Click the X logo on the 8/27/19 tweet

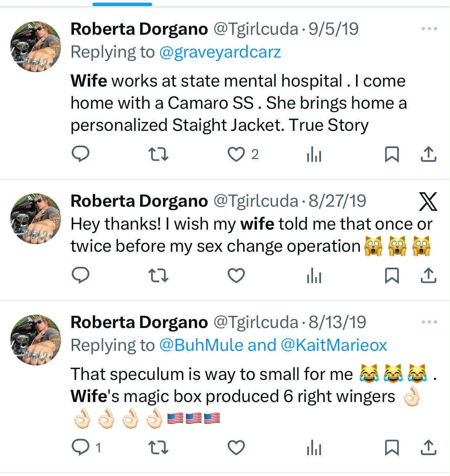point(428,201)
